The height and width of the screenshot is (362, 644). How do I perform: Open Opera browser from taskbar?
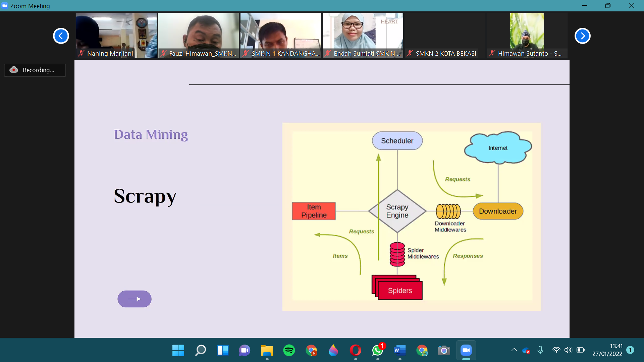coord(355,350)
